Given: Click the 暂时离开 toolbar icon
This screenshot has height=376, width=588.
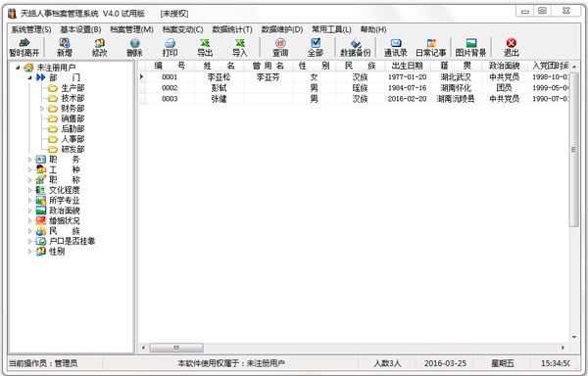Looking at the screenshot, I should [24, 48].
